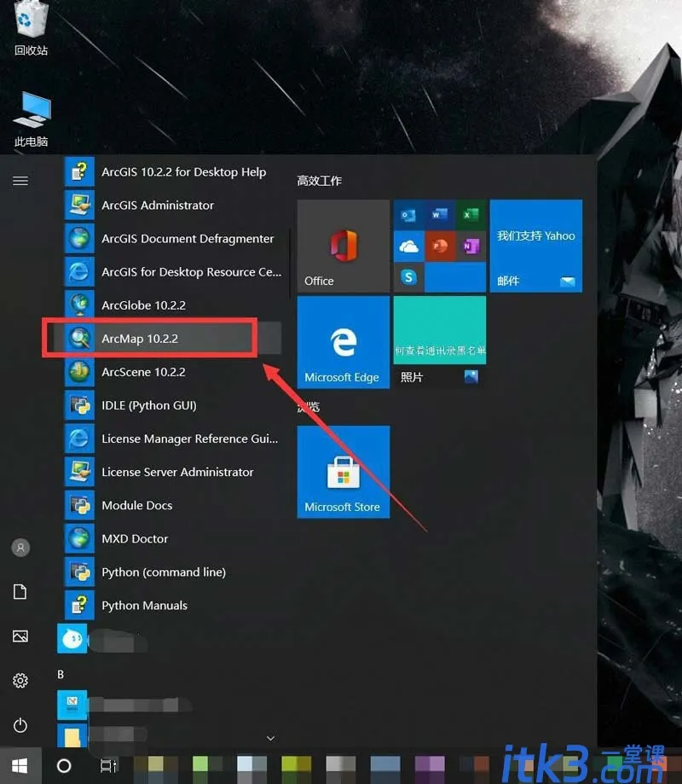Screen dimensions: 682x784
Task: Open Module Docs
Action: pyautogui.click(x=172, y=505)
